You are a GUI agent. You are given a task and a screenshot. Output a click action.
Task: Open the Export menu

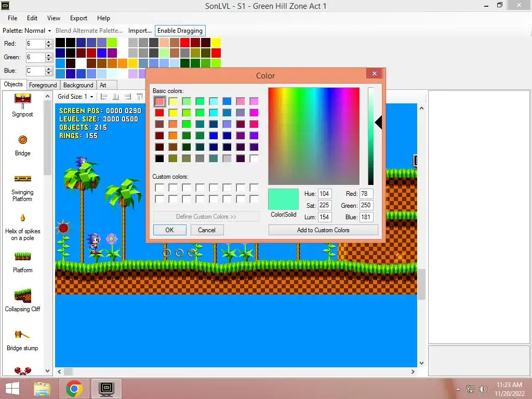click(x=79, y=18)
